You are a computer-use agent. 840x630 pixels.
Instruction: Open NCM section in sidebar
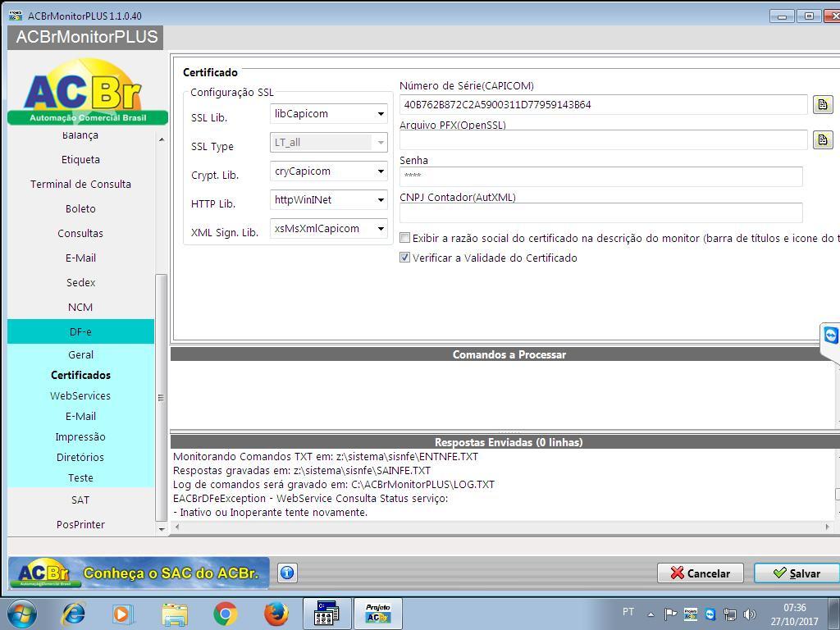tap(80, 308)
